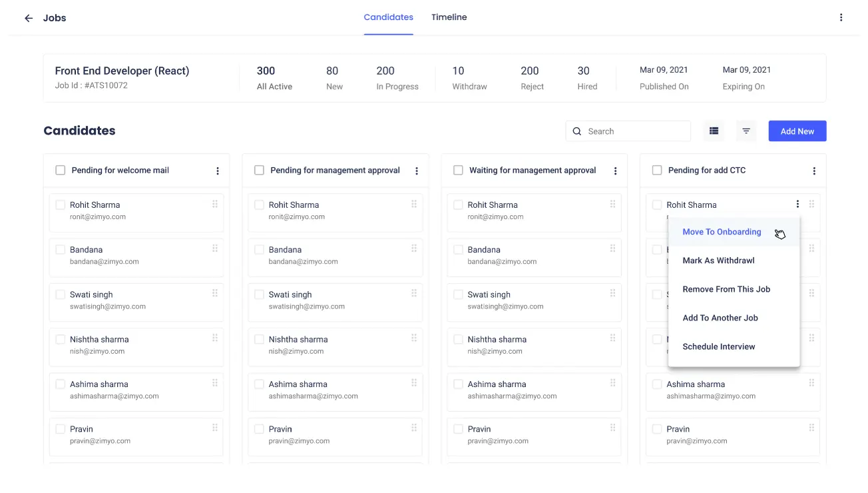Check Bandana in Pending for management approval column

[x=260, y=250]
